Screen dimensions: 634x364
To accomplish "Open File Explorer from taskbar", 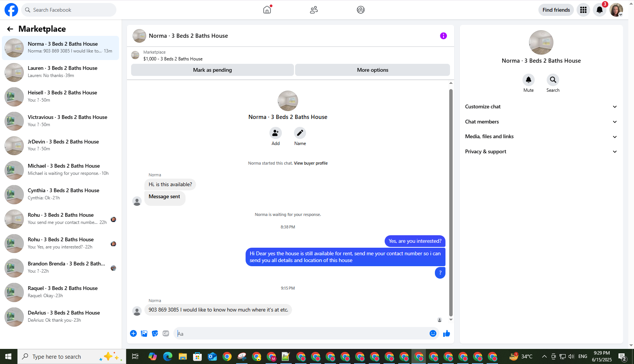I will coord(183,356).
